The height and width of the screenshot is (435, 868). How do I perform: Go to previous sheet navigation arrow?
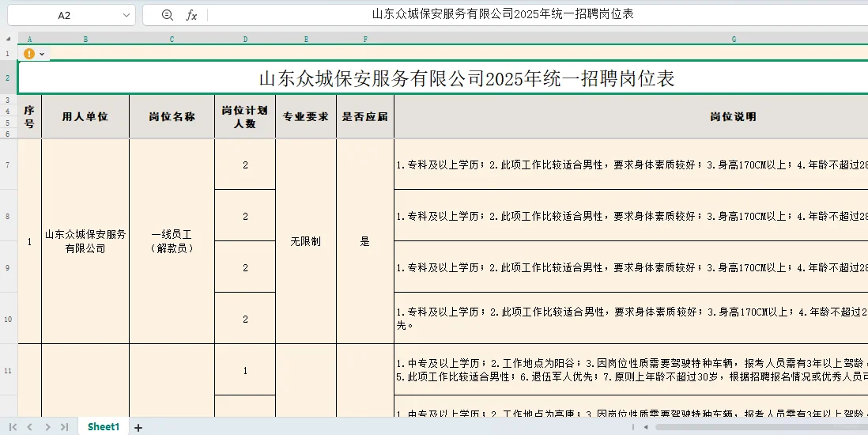pyautogui.click(x=30, y=426)
